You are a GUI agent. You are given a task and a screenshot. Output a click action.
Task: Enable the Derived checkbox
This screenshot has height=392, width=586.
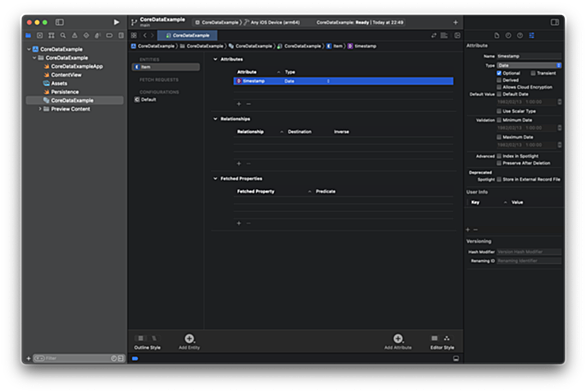tap(499, 80)
